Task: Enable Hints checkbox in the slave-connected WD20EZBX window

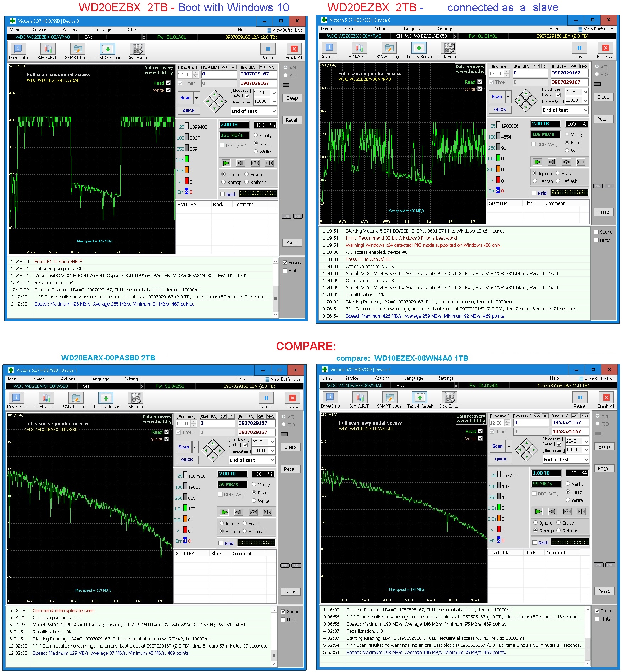Action: (596, 240)
